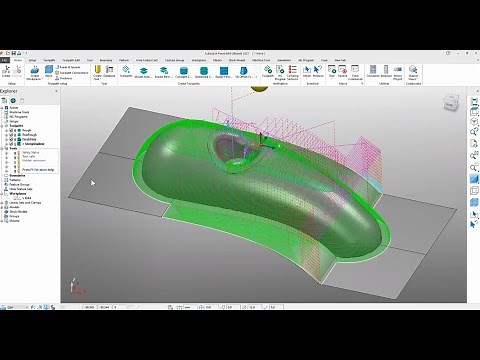Select Constant Z finishing strategy
The height and width of the screenshot is (360, 480).
[184, 72]
